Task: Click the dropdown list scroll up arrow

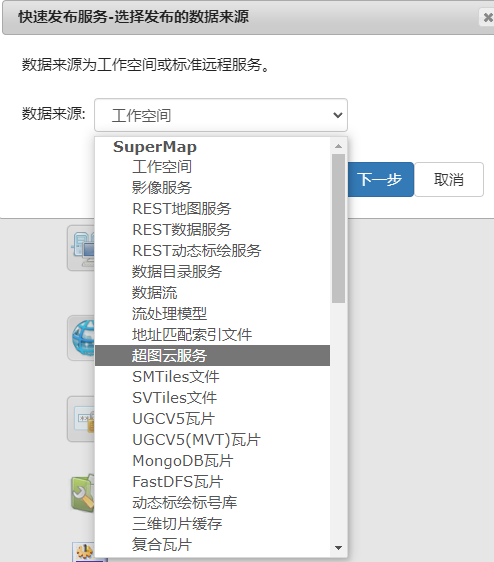Action: tap(338, 146)
